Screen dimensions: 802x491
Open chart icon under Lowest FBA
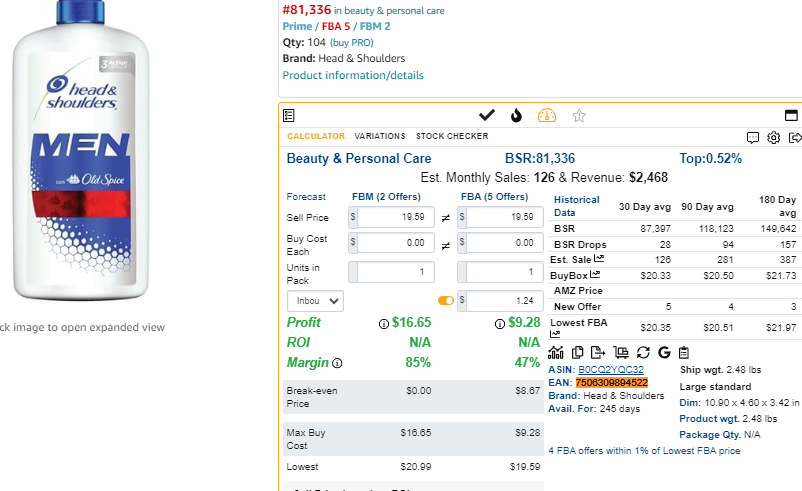tap(555, 334)
